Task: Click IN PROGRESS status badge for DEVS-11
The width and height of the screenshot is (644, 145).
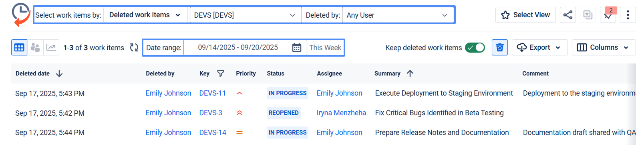Action: point(288,93)
